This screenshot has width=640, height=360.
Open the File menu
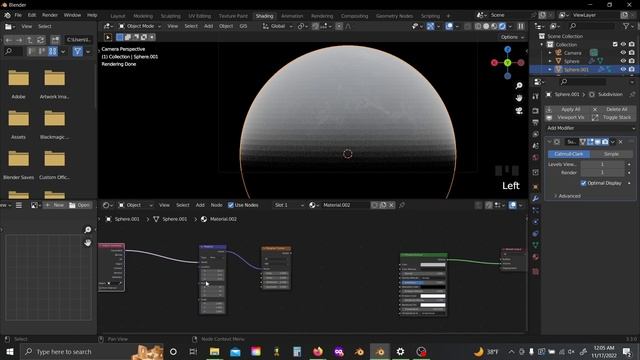tap(18, 15)
